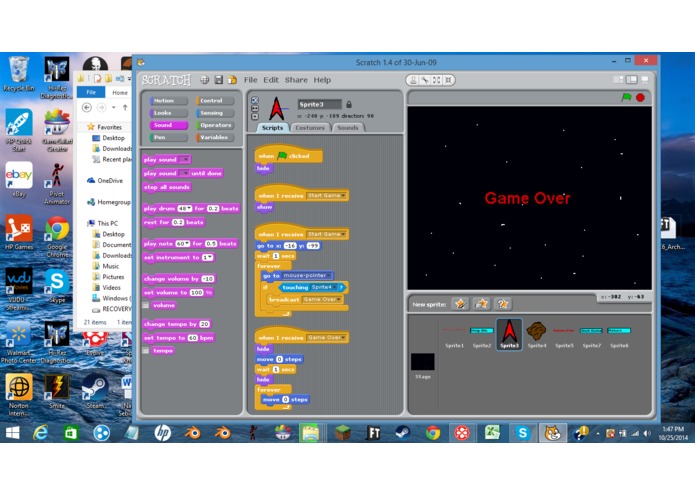This screenshot has height=494, width=695.
Task: Select the Scripts tab
Action: coord(272,128)
